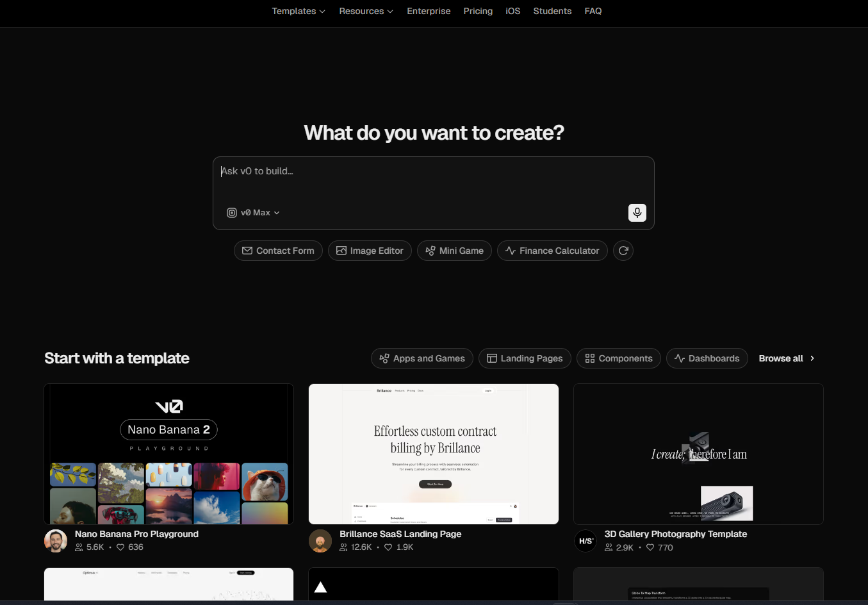Screen dimensions: 868x605
Task: Filter templates by Dashboards
Action: click(x=707, y=358)
